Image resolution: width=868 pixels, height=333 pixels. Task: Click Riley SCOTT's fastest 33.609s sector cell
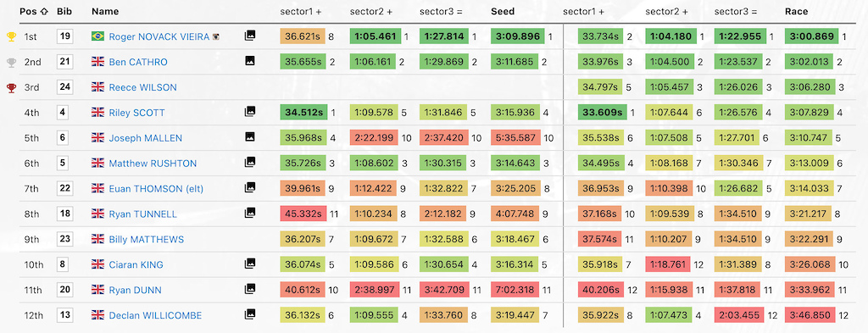(x=603, y=113)
